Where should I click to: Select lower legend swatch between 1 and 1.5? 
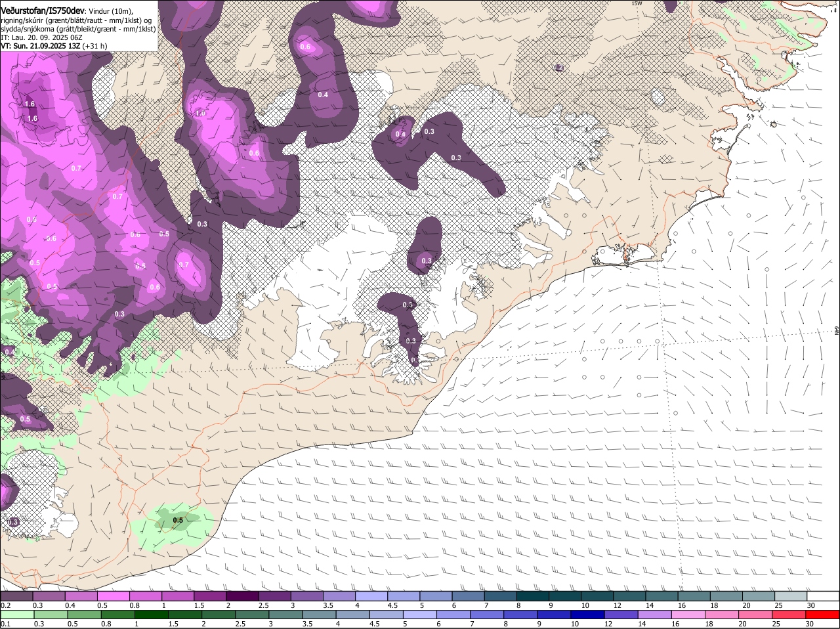click(152, 615)
